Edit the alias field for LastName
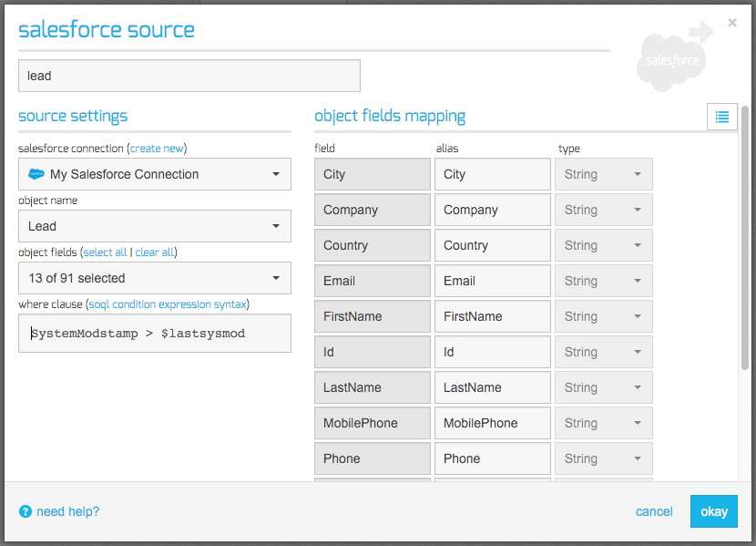 point(492,387)
